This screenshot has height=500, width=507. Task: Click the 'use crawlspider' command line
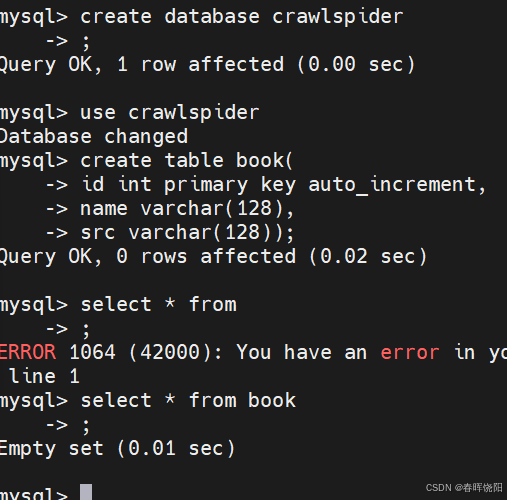[170, 113]
